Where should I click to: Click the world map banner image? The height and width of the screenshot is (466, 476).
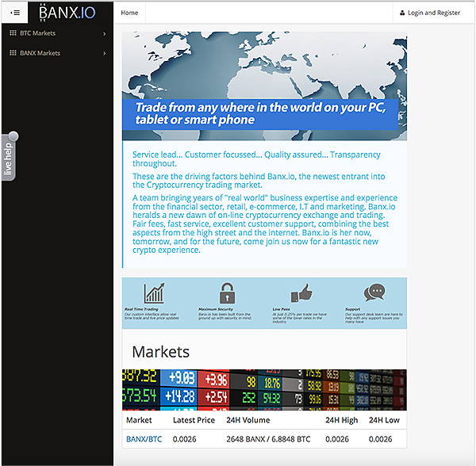click(264, 63)
